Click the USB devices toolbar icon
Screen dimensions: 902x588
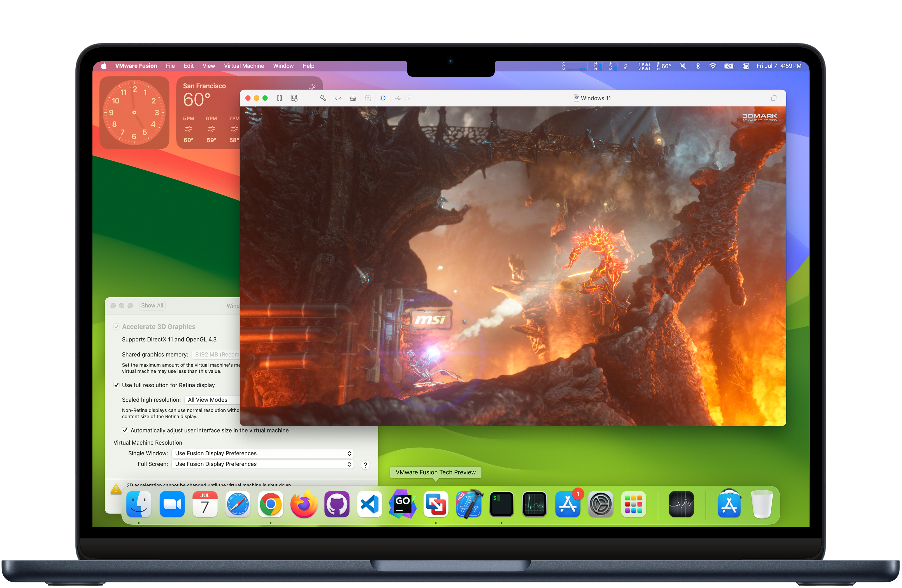397,98
